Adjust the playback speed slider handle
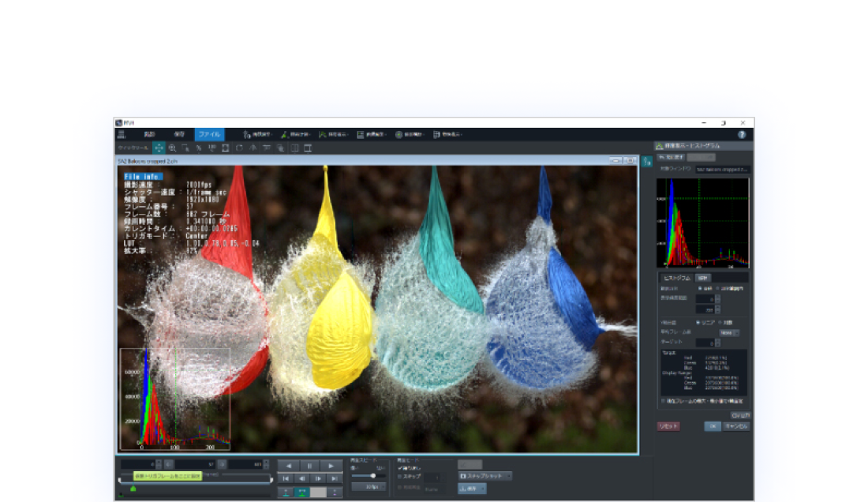This screenshot has height=502, width=868. [x=372, y=476]
